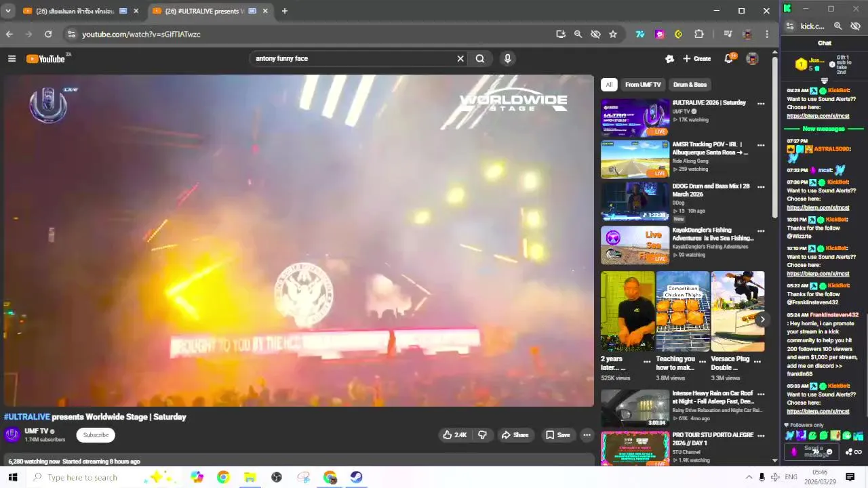Jump to New messages in Kick chat
Image resolution: width=868 pixels, height=488 pixels.
click(823, 129)
